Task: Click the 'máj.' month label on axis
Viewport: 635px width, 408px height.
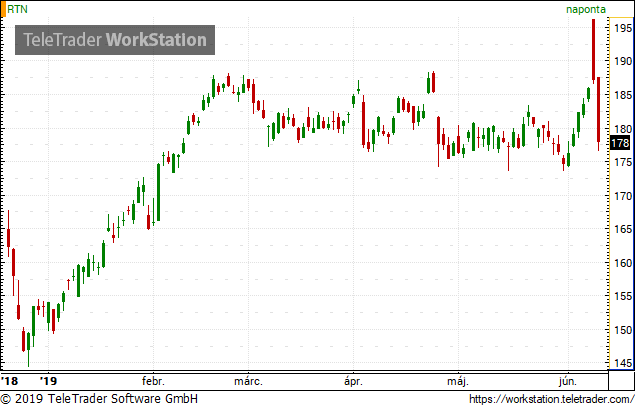Action: pyautogui.click(x=458, y=381)
